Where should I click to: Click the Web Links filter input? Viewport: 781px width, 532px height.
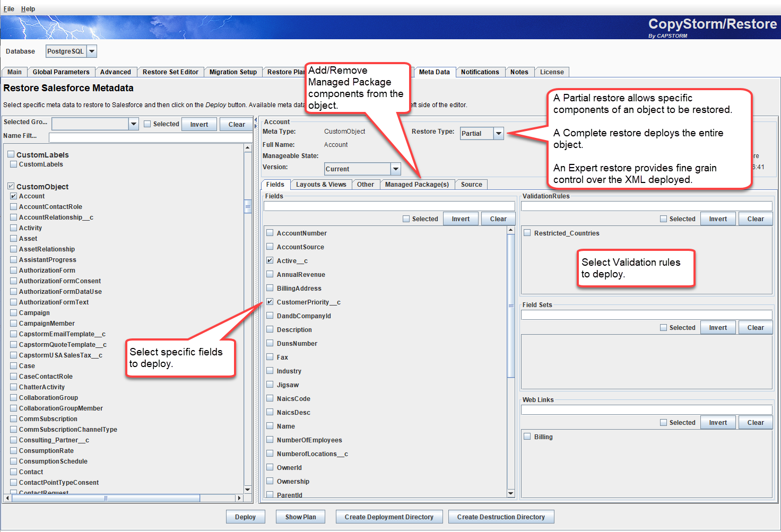(647, 409)
